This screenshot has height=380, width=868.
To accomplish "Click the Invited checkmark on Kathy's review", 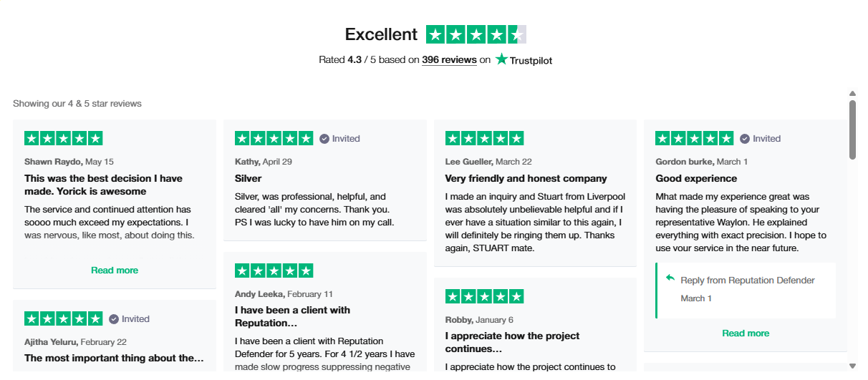I will click(x=324, y=139).
